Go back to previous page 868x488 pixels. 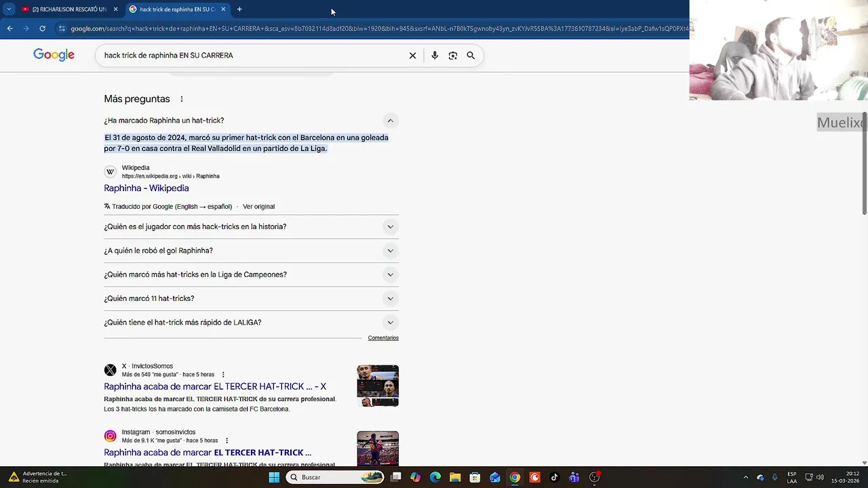pos(9,28)
